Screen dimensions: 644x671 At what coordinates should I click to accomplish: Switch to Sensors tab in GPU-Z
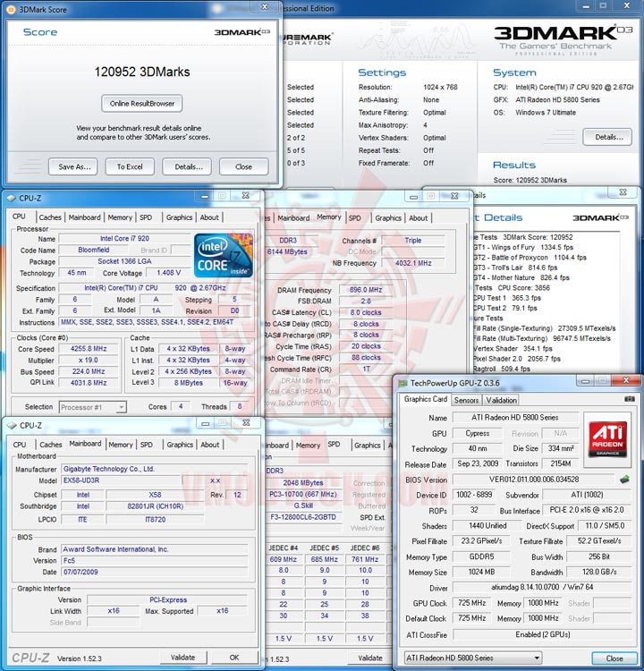[x=466, y=400]
